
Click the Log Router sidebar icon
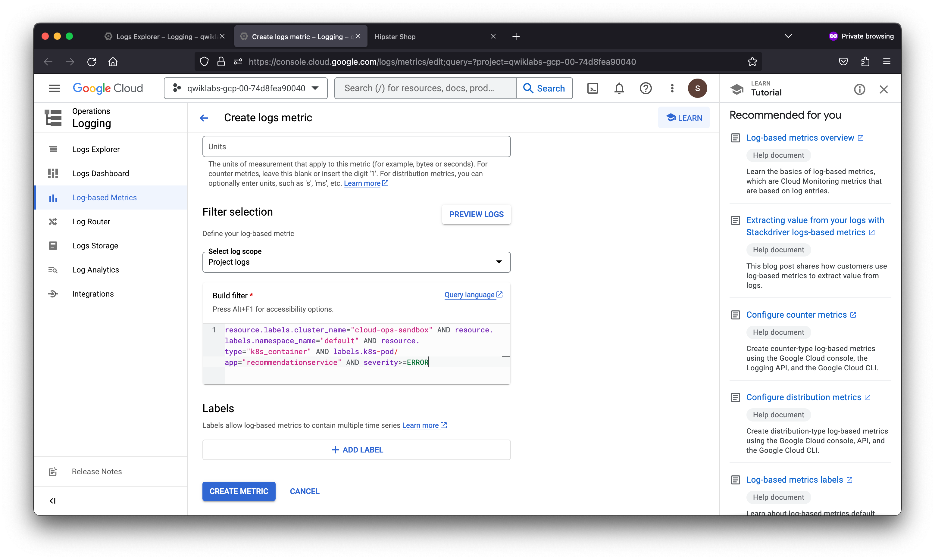click(53, 221)
